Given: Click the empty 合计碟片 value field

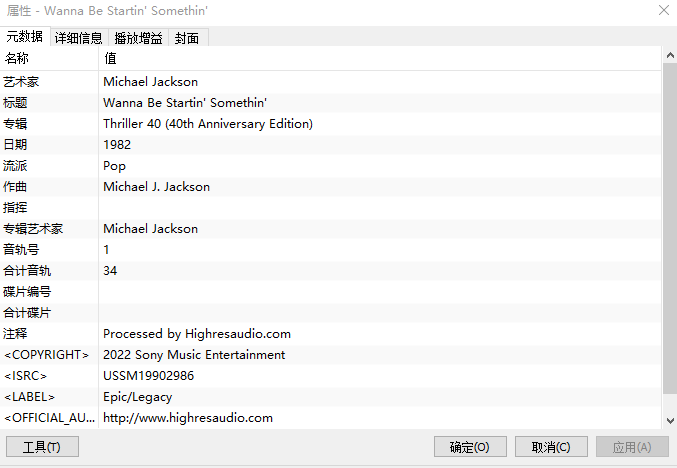Looking at the screenshot, I should (x=380, y=313).
